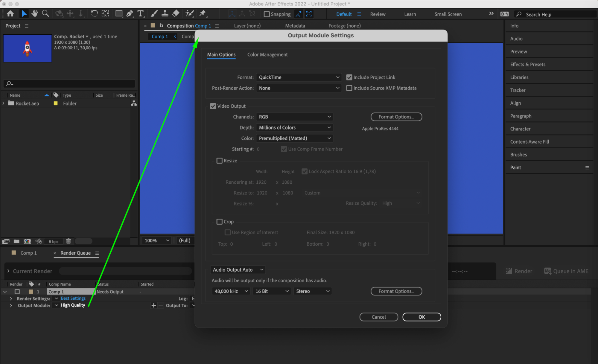The image size is (598, 364).
Task: Select the Type tool
Action: [140, 13]
